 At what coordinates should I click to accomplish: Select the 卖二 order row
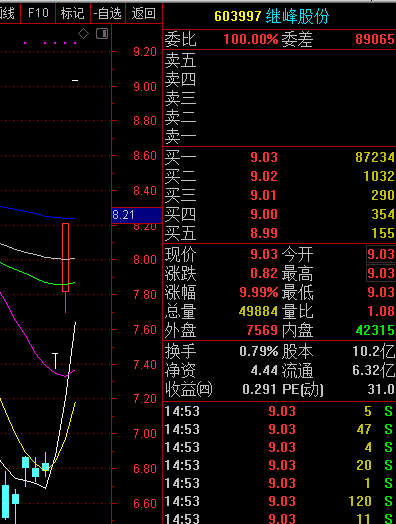(279, 117)
